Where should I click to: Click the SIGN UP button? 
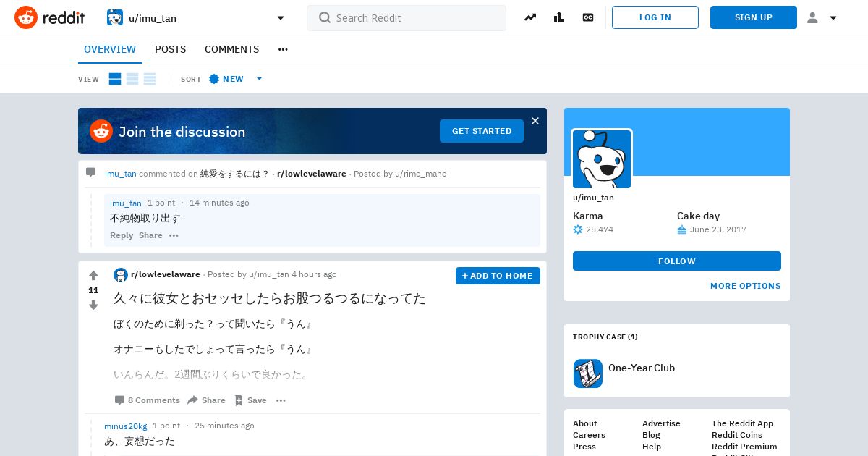point(754,17)
